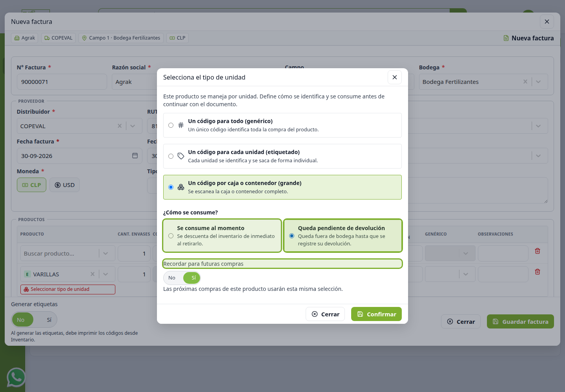The height and width of the screenshot is (392, 565).
Task: Expand Genérico dropdown in the VARILLAS row
Action: tap(466, 274)
